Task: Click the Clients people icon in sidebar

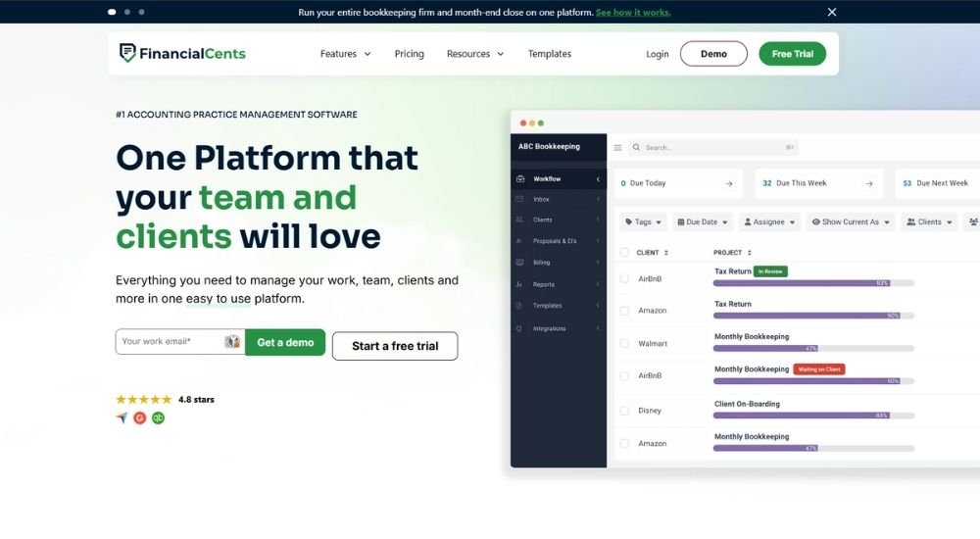Action: [x=519, y=220]
